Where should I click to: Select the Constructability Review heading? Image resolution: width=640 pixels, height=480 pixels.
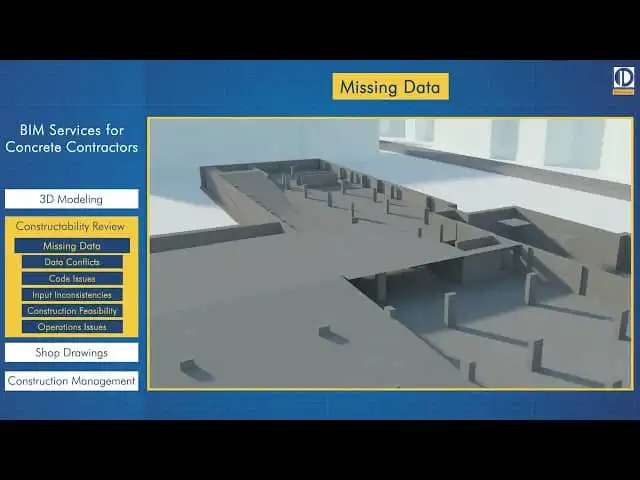(x=70, y=226)
